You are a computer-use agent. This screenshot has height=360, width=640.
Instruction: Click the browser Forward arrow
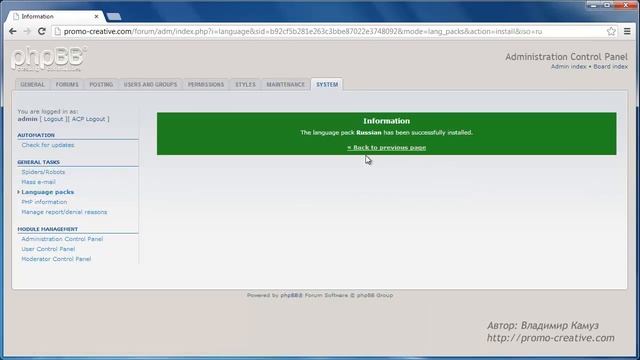(x=27, y=31)
